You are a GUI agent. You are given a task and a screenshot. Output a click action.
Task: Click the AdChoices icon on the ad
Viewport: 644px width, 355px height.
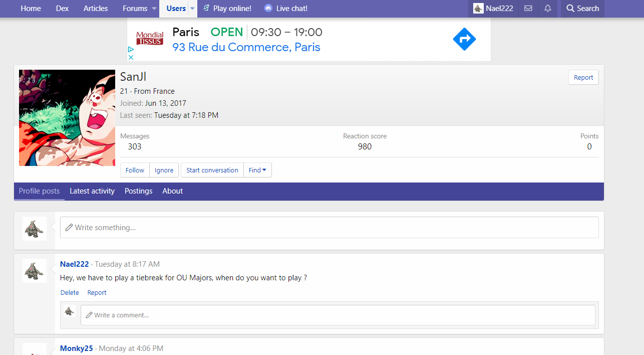pyautogui.click(x=131, y=50)
